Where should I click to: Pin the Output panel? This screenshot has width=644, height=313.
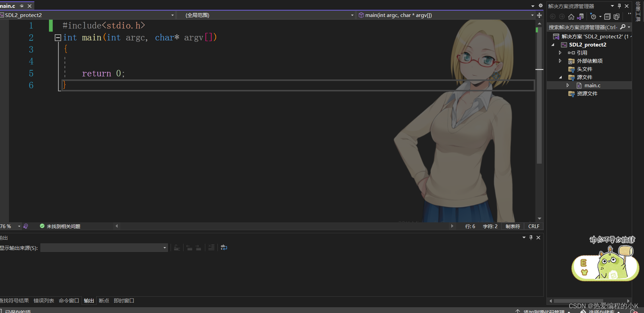[531, 238]
